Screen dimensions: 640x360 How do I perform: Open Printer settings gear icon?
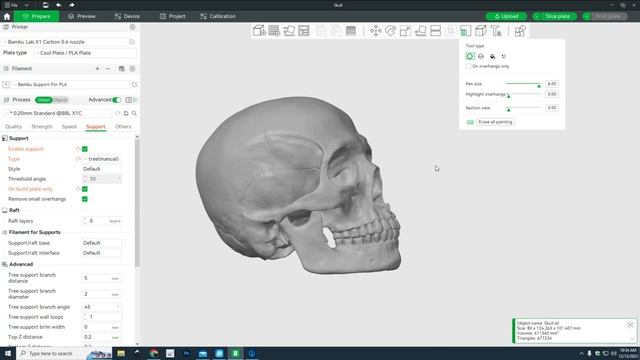point(132,27)
